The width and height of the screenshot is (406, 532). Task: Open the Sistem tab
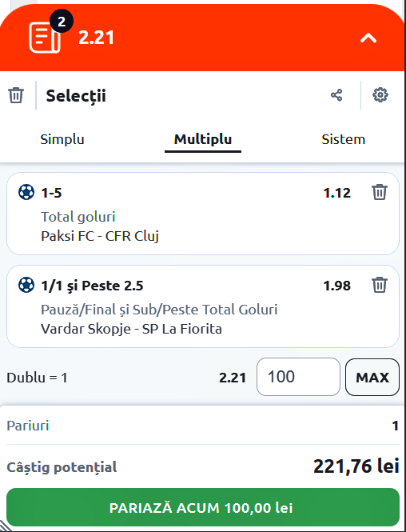(x=344, y=139)
